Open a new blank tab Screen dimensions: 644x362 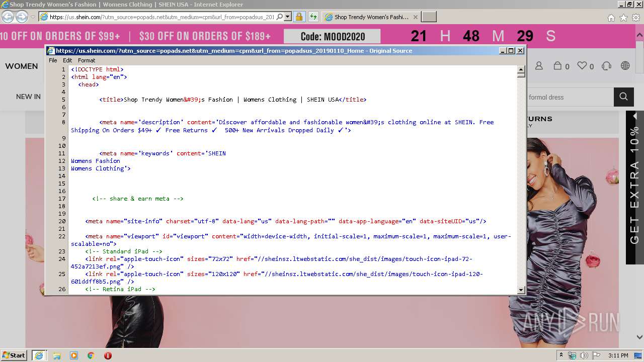[x=429, y=17]
